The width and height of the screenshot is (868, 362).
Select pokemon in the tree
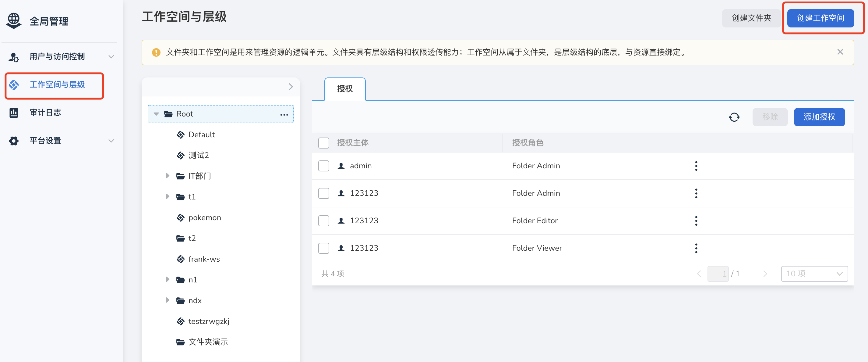tap(205, 218)
